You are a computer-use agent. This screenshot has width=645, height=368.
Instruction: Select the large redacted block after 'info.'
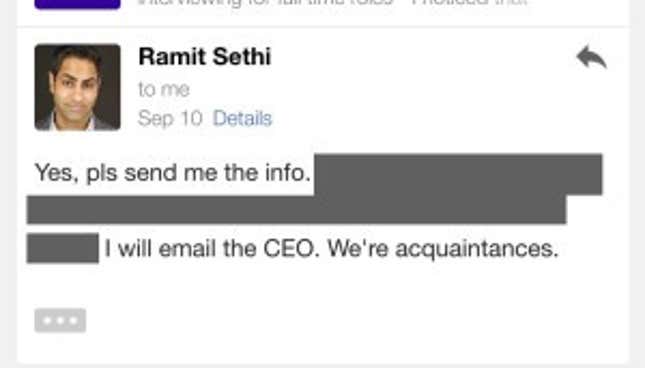(458, 174)
